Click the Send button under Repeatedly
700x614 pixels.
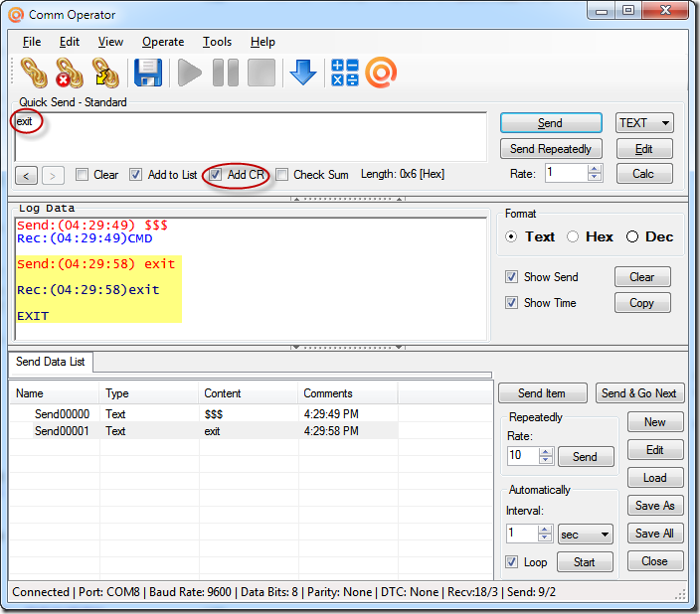[x=586, y=457]
